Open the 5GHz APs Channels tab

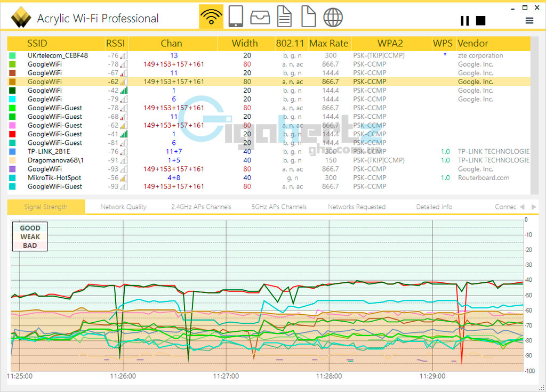click(x=279, y=207)
